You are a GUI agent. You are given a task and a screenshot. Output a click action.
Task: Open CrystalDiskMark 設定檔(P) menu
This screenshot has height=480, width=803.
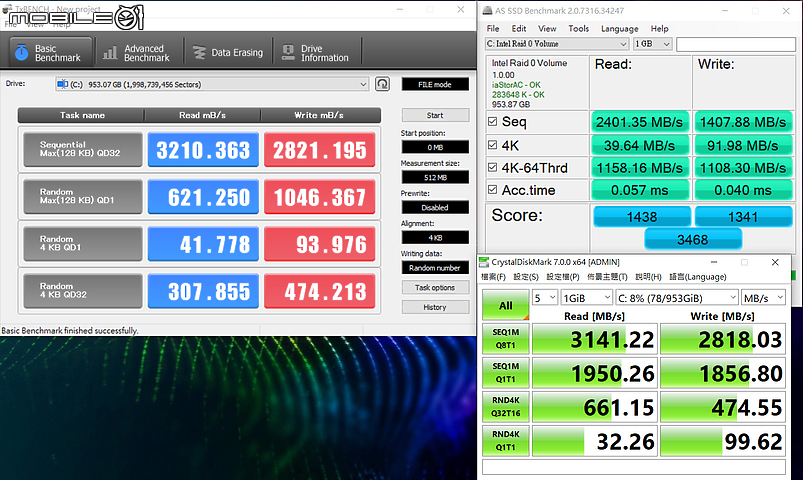563,277
